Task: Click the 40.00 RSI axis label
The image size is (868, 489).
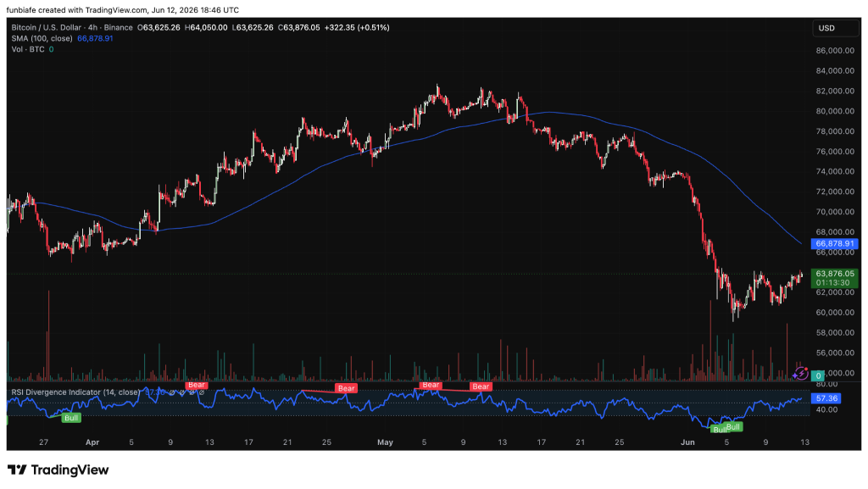Action: pos(826,410)
